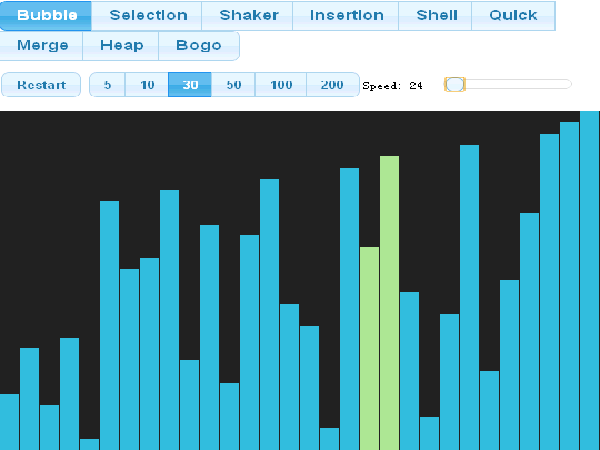Switch to Quick sort
This screenshot has width=600, height=450.
point(513,16)
